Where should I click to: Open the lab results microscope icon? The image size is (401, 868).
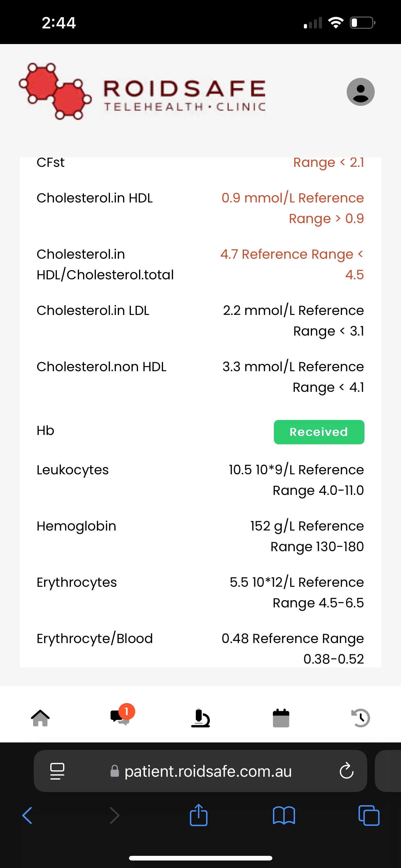(201, 718)
